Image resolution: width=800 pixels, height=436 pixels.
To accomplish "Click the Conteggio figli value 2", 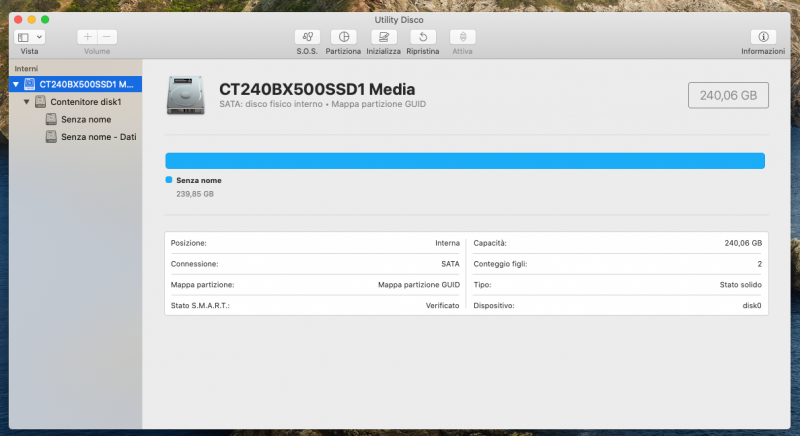I will coord(759,264).
